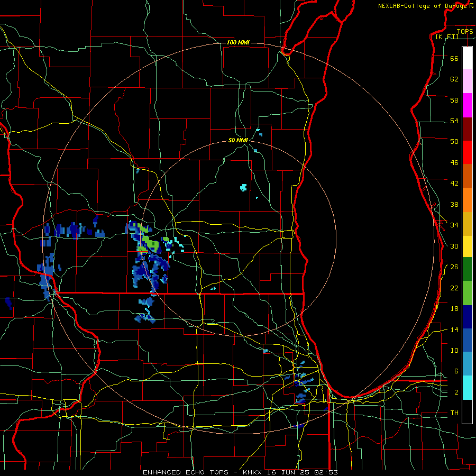Click the '66' legend value
This screenshot has height=476, width=476.
pos(454,58)
